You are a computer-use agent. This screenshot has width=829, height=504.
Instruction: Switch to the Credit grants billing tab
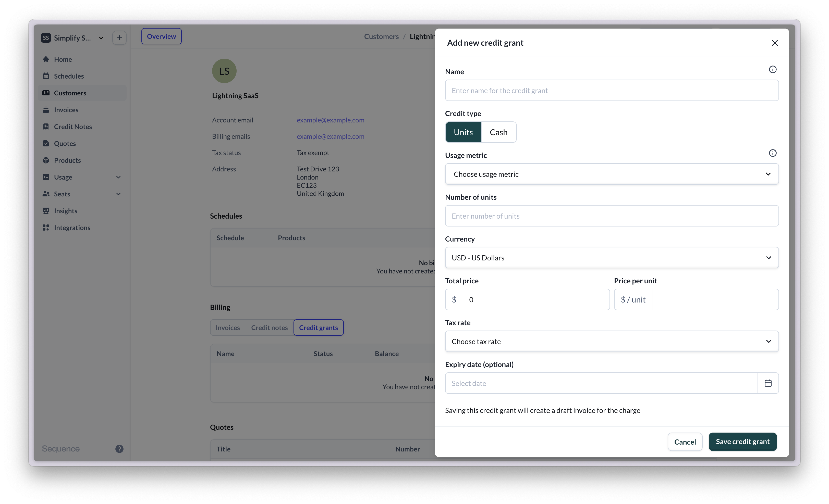[x=318, y=327]
